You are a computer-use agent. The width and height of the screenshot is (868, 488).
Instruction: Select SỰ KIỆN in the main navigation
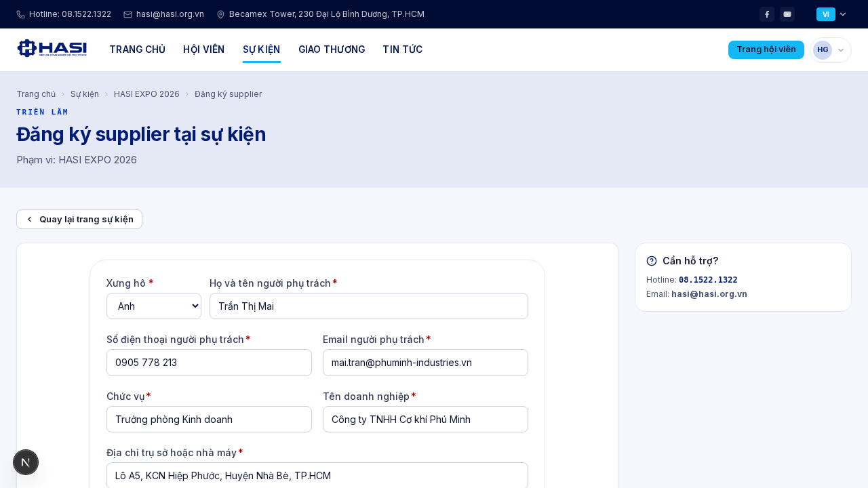click(x=262, y=49)
